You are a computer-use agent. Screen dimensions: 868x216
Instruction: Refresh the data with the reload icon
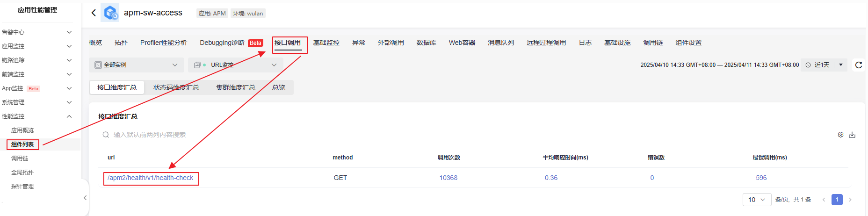tap(859, 65)
